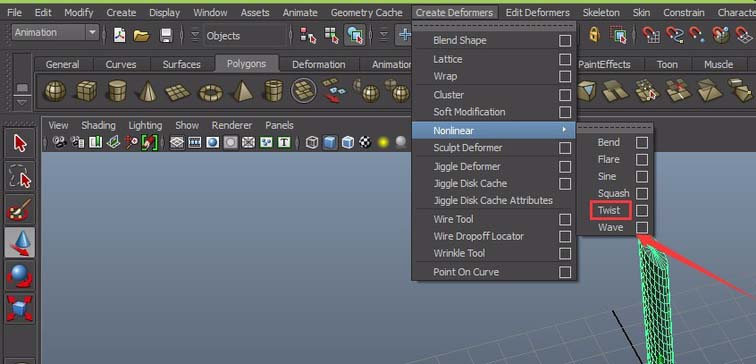This screenshot has height=364, width=756.
Task: Open the Skeleton menu
Action: [x=601, y=13]
